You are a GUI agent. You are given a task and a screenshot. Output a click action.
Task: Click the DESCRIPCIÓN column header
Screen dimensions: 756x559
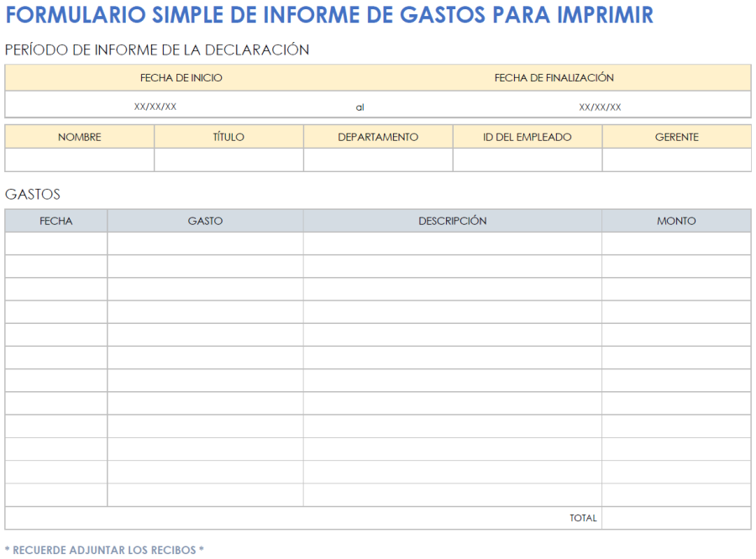(x=453, y=220)
